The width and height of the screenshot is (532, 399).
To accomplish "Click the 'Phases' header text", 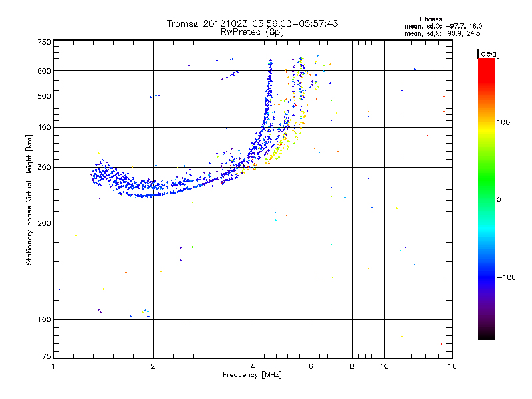I will [430, 19].
